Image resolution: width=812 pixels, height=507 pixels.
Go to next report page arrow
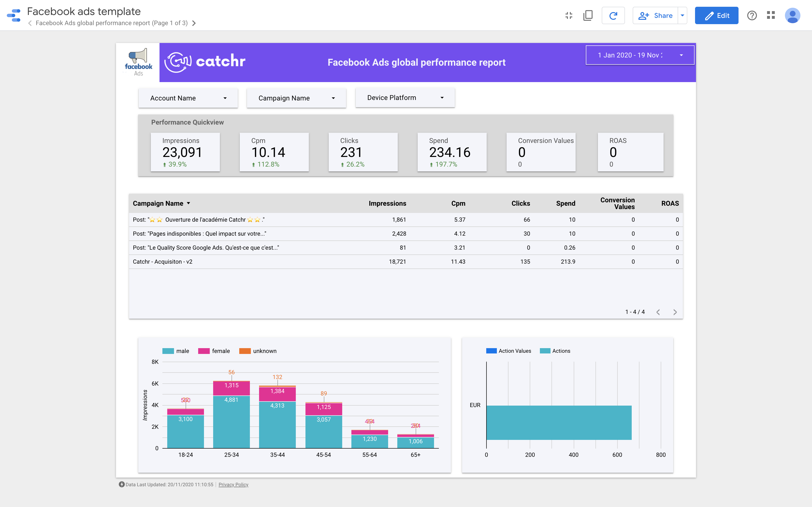pos(194,23)
